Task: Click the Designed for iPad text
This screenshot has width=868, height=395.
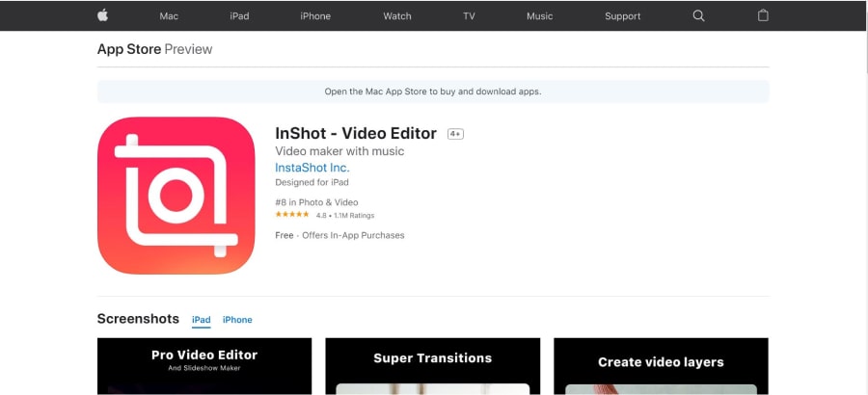Action: click(x=312, y=182)
